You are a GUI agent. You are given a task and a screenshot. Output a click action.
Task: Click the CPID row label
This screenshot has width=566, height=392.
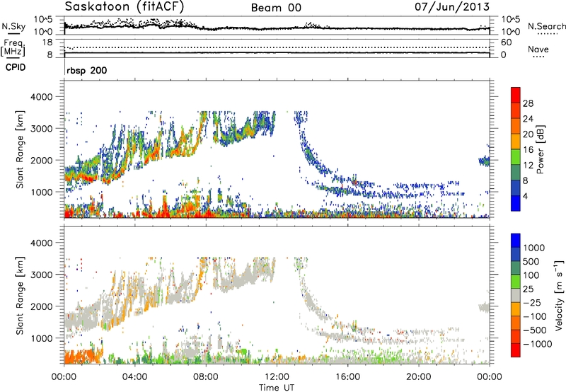[x=16, y=67]
